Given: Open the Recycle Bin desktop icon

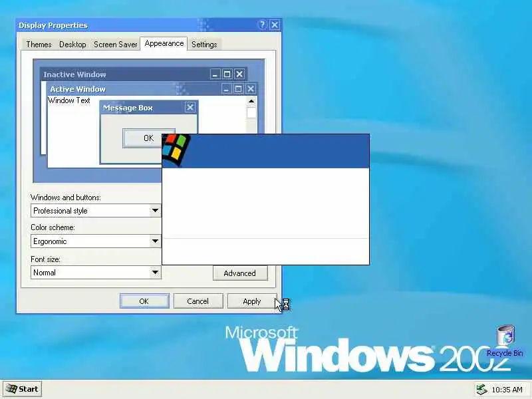Looking at the screenshot, I should 505,340.
